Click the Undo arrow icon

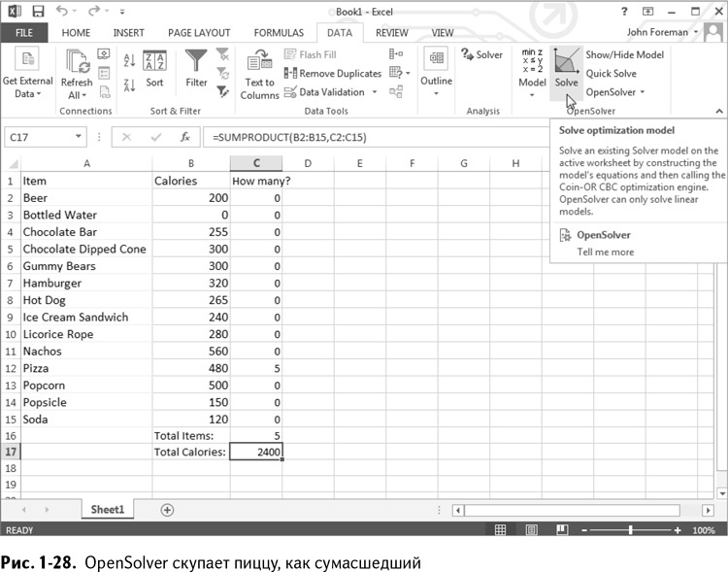coord(62,11)
